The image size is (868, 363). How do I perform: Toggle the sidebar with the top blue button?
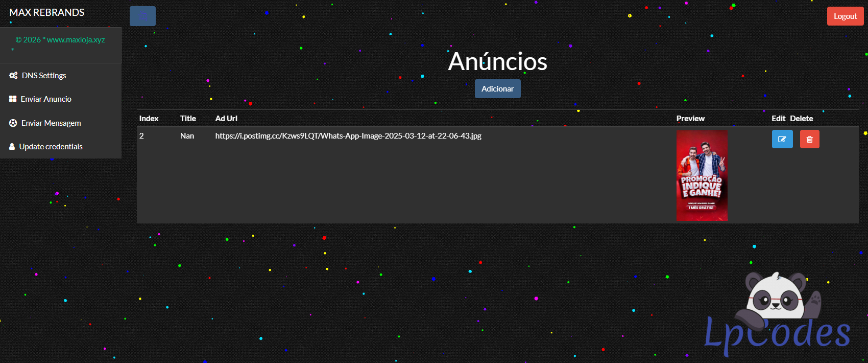pyautogui.click(x=142, y=16)
